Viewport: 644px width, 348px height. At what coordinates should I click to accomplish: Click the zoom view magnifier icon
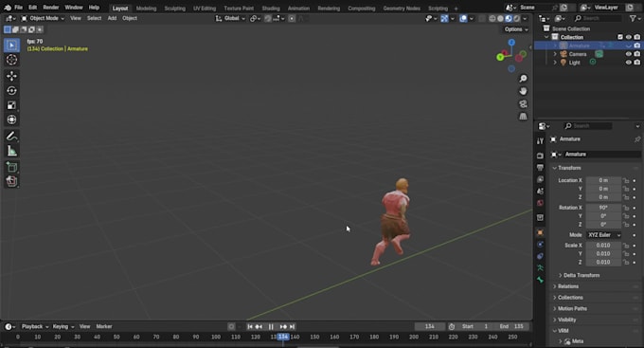[523, 79]
